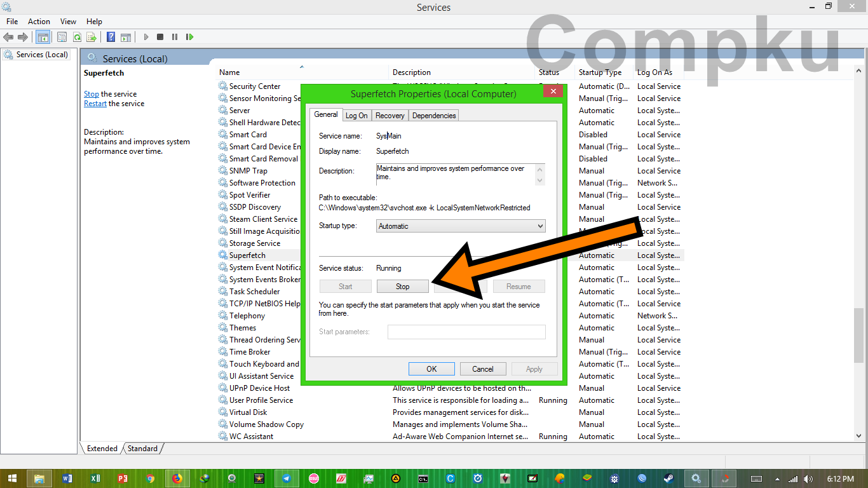
Task: Open Firefox from the taskbar
Action: (177, 478)
